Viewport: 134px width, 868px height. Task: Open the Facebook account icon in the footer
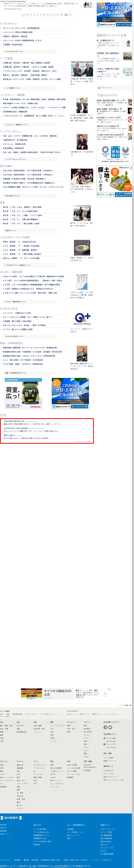(105, 727)
